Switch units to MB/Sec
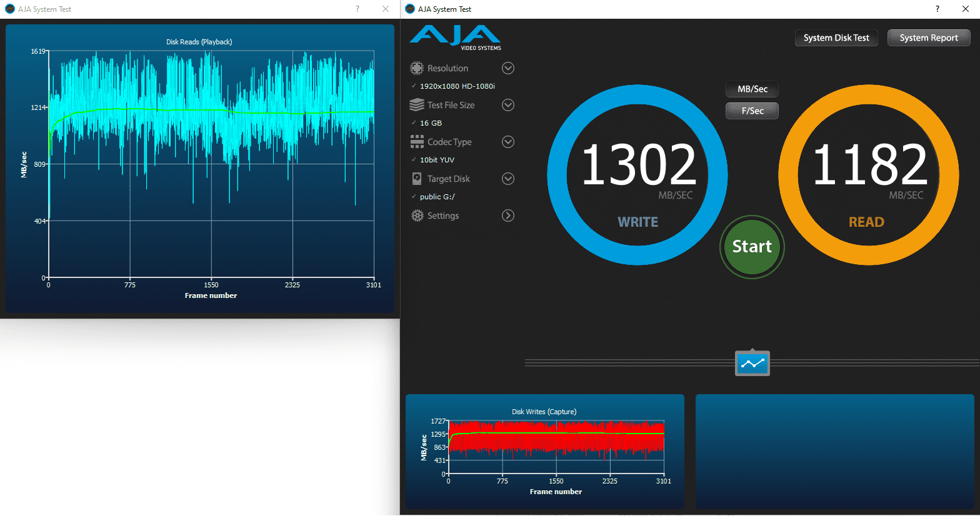The image size is (980, 516). click(752, 89)
